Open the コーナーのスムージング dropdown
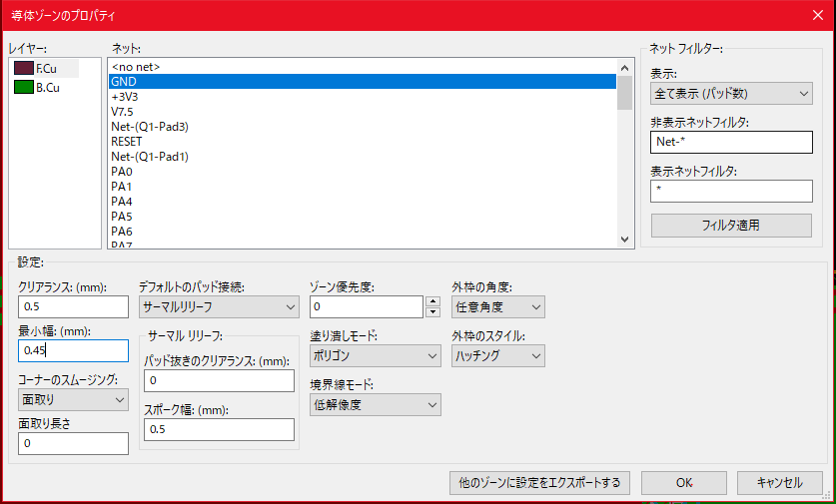Viewport: 836px width, 504px height. point(73,399)
